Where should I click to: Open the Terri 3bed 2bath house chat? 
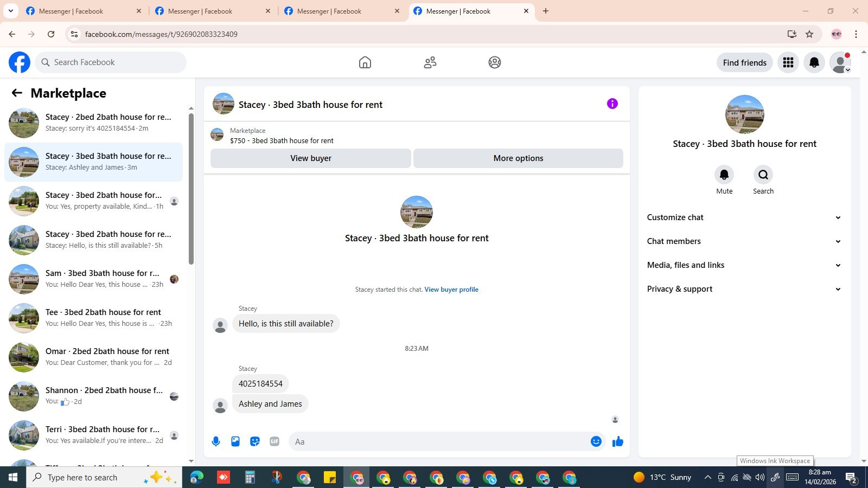pos(93,435)
